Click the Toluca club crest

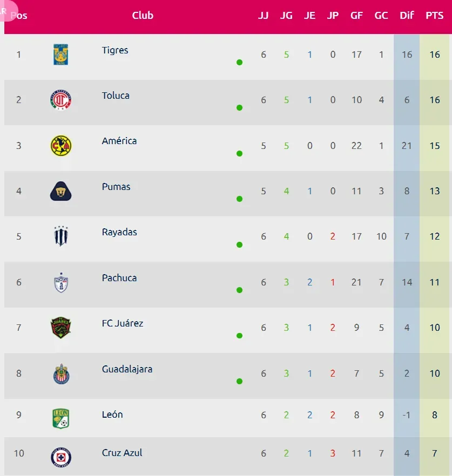[x=60, y=100]
